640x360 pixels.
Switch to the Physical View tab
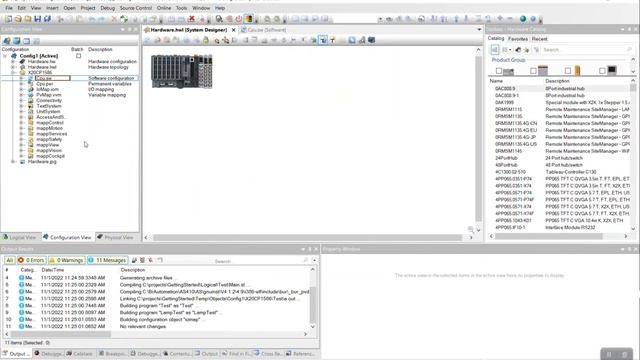pos(116,237)
